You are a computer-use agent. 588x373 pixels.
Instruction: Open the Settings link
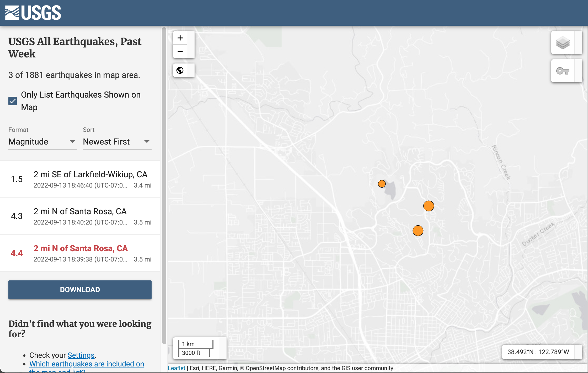(x=81, y=355)
